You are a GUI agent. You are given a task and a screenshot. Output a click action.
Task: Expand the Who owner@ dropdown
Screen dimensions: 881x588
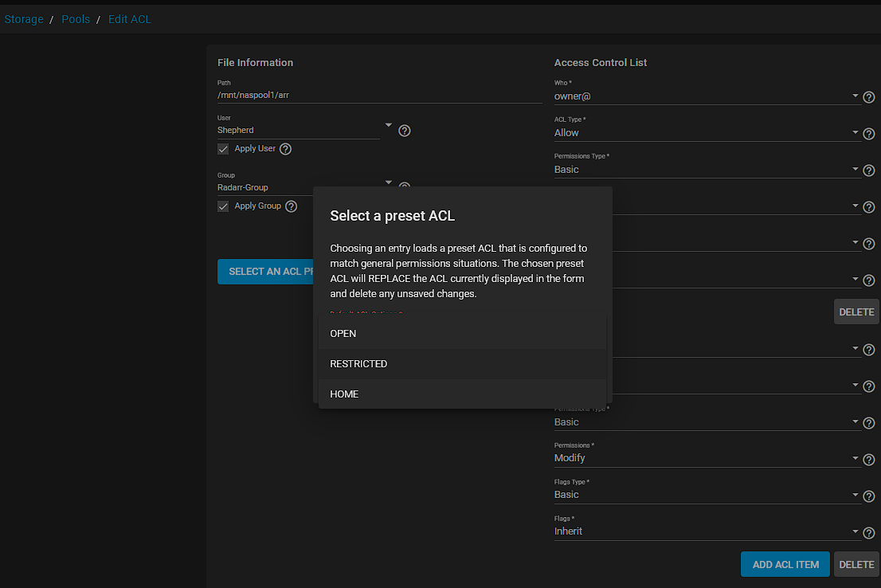click(855, 96)
